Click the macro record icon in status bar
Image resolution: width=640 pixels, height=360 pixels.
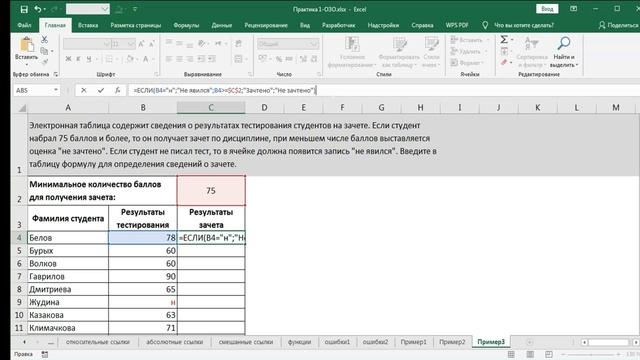pyautogui.click(x=45, y=354)
